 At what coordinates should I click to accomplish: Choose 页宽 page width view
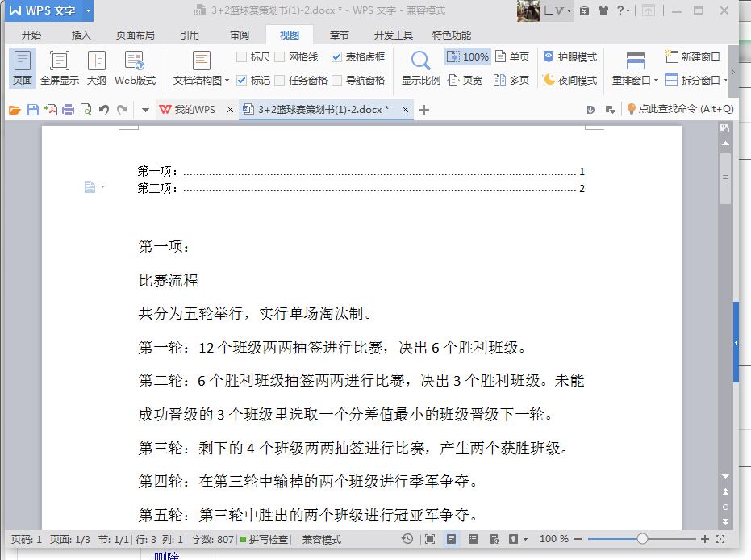pos(465,80)
